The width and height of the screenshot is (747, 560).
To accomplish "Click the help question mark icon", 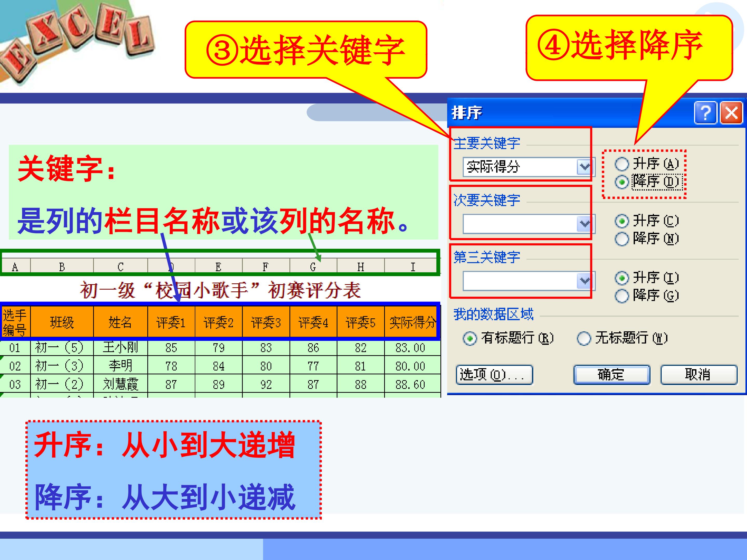I will (x=706, y=113).
